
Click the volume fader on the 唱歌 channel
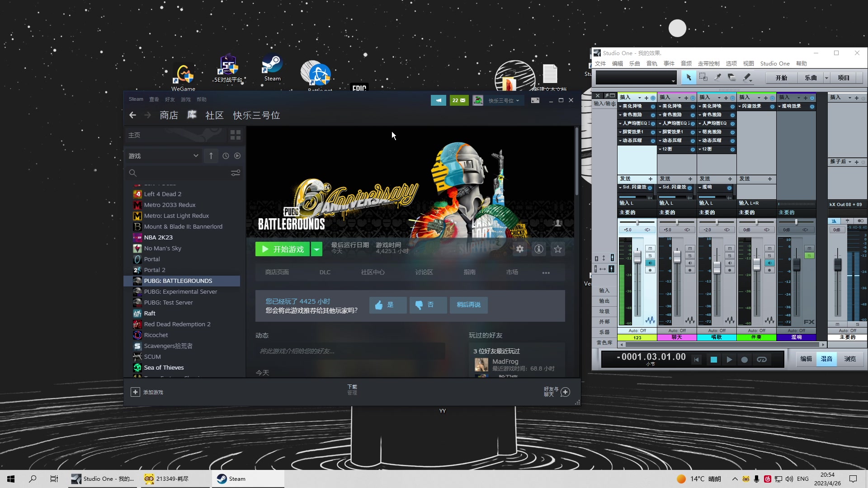[717, 268]
